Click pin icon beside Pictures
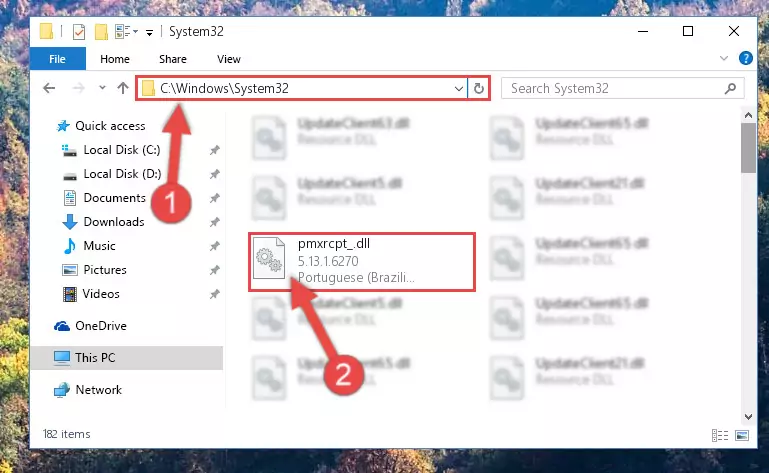This screenshot has width=769, height=473. (214, 270)
